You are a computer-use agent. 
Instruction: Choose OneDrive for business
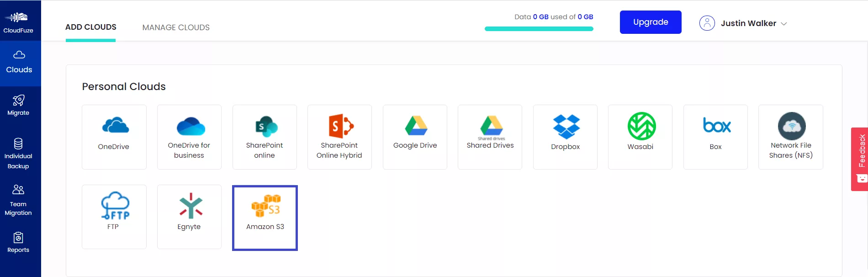pyautogui.click(x=189, y=137)
